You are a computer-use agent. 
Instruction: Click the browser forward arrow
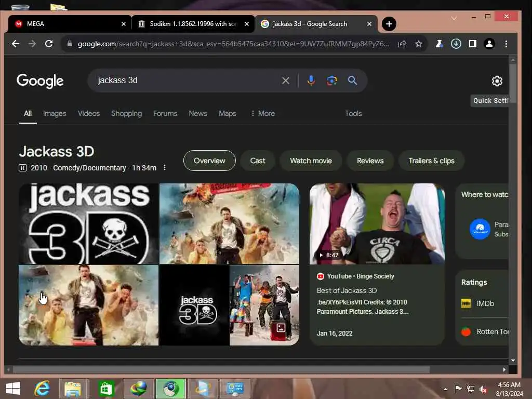point(32,44)
